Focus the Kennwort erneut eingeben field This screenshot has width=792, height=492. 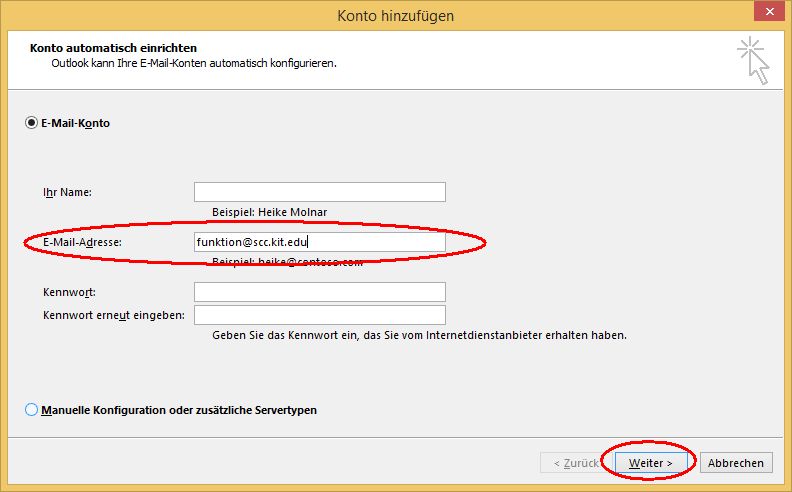pos(319,316)
